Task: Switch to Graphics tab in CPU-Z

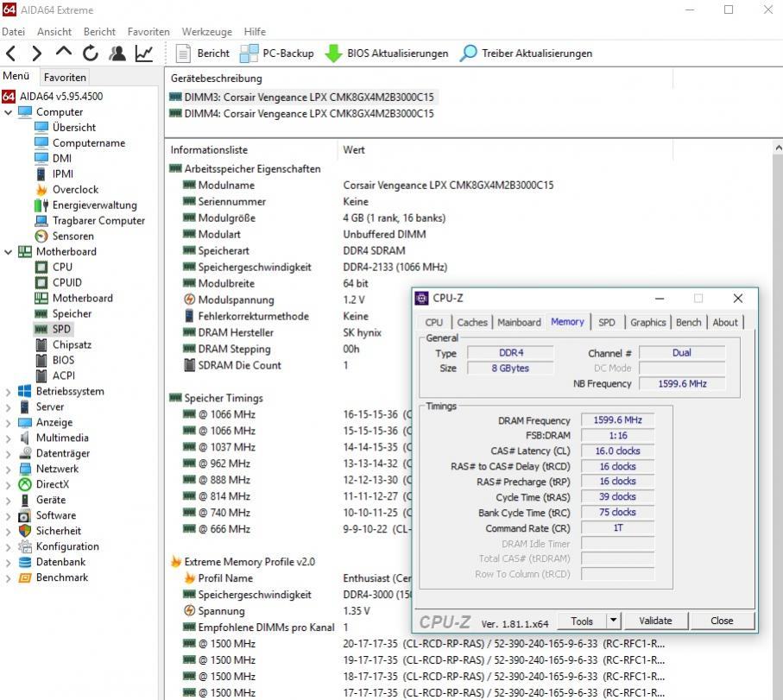Action: pos(647,323)
